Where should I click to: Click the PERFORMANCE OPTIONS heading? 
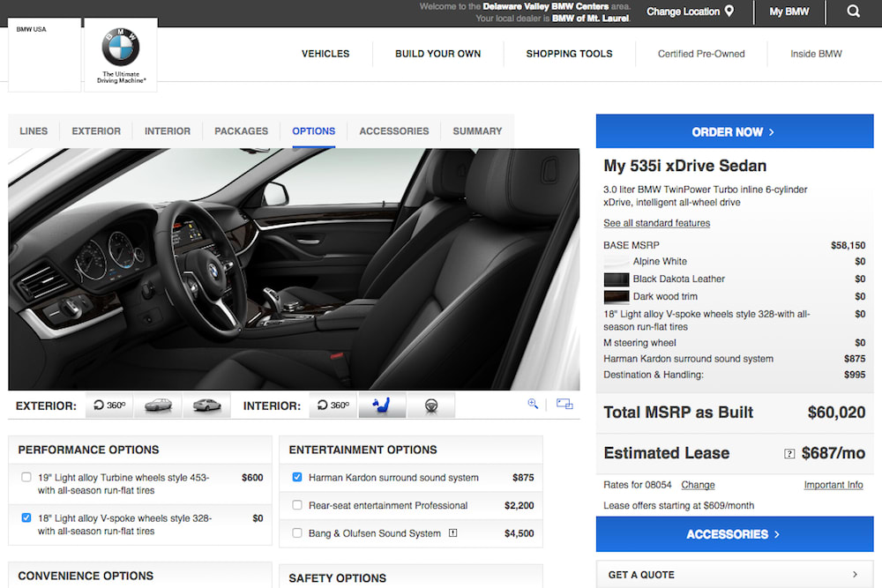point(88,450)
